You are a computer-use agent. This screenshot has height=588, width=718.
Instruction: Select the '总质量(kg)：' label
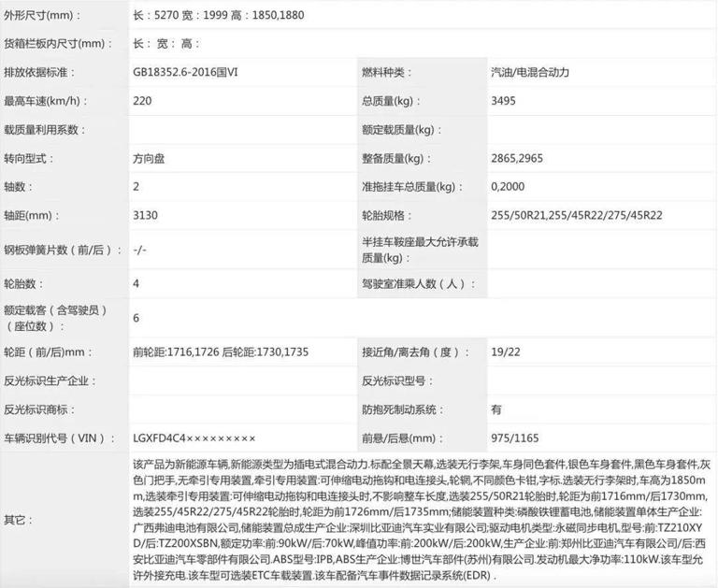[x=391, y=101]
